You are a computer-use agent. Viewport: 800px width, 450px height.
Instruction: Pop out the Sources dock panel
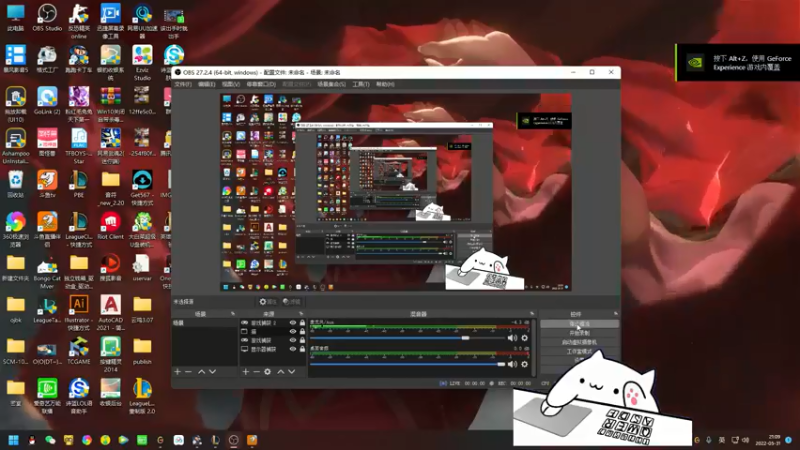coord(301,314)
